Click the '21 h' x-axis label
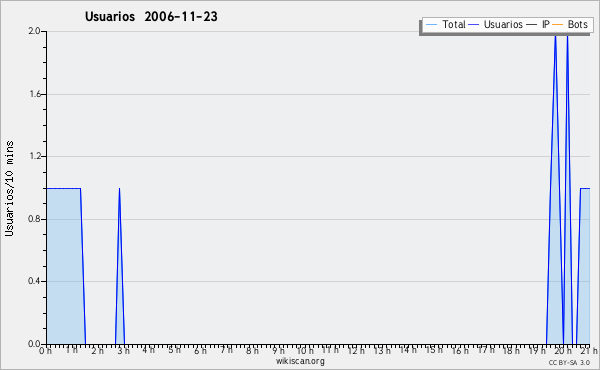The width and height of the screenshot is (600, 370). (589, 350)
